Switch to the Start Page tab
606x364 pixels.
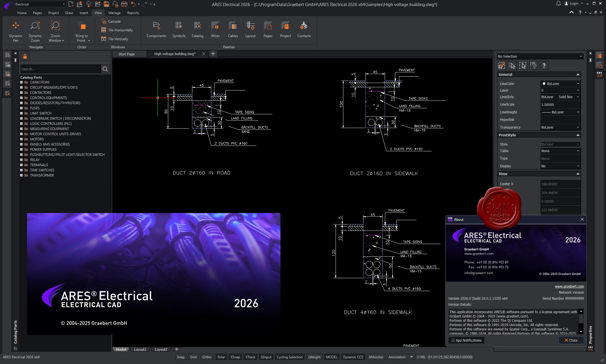point(127,54)
